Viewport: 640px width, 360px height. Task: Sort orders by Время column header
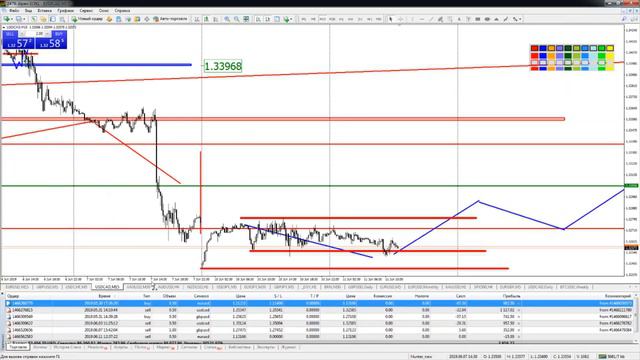(104, 296)
